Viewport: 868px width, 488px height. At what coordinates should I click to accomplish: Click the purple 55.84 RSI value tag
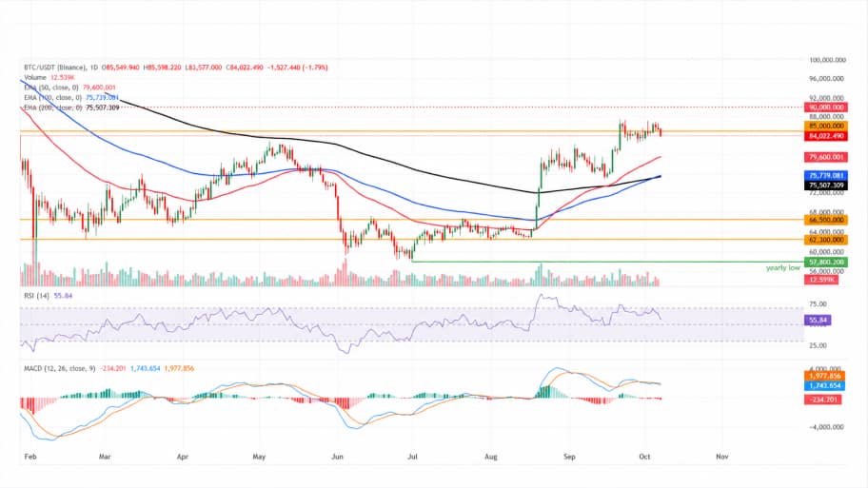[x=818, y=321]
